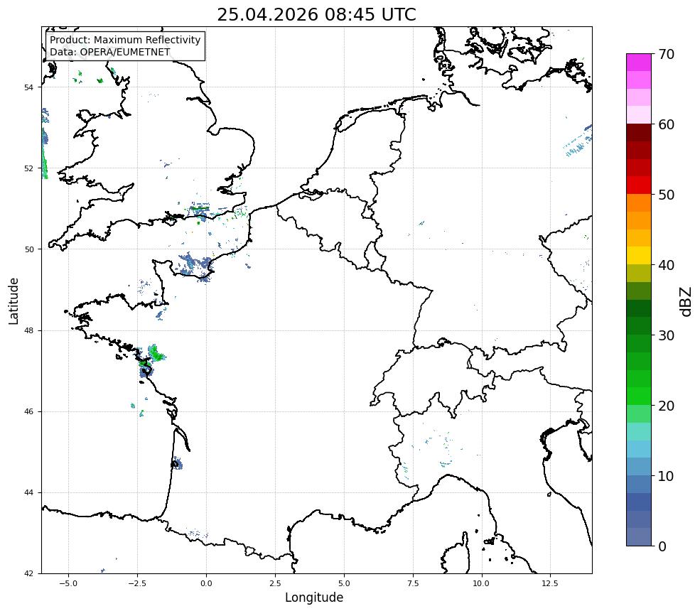The height and width of the screenshot is (611, 700).
Task: Click the blue radar echo over Normandy coast
Action: click(x=195, y=266)
